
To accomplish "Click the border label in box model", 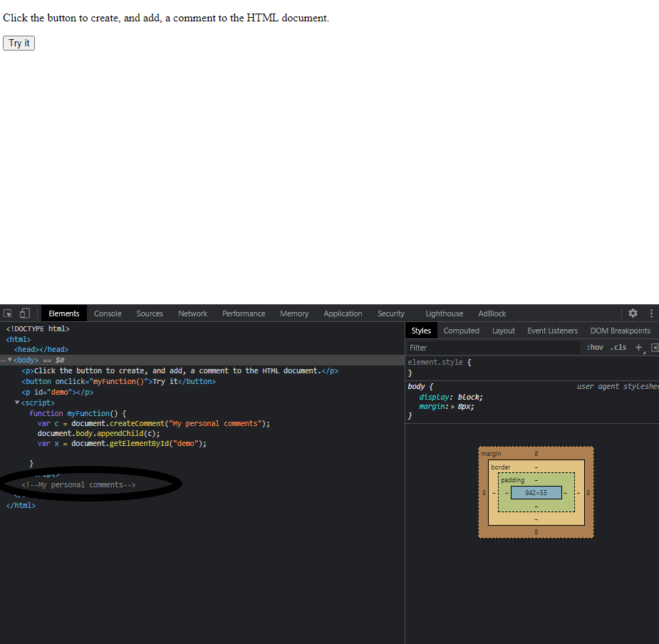I will [x=501, y=467].
